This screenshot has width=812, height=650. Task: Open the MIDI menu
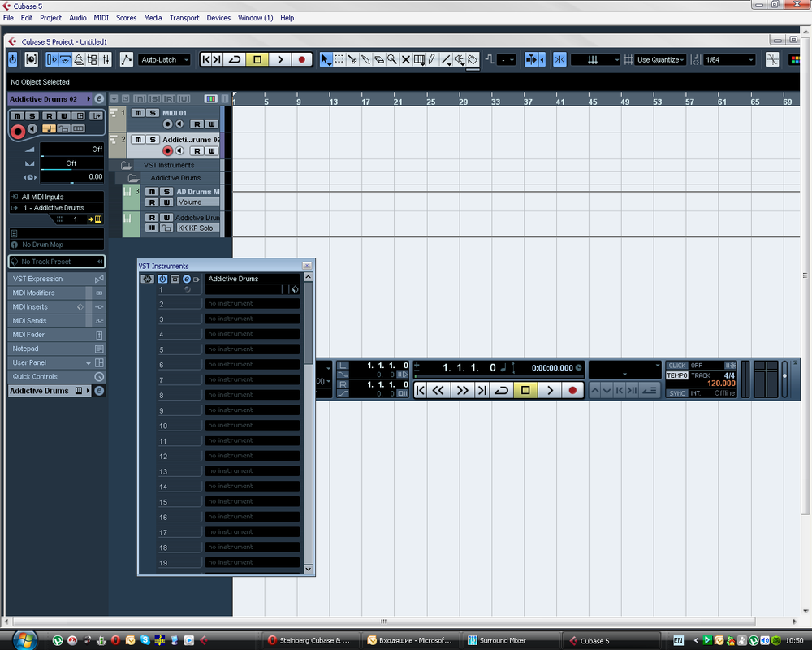point(101,18)
